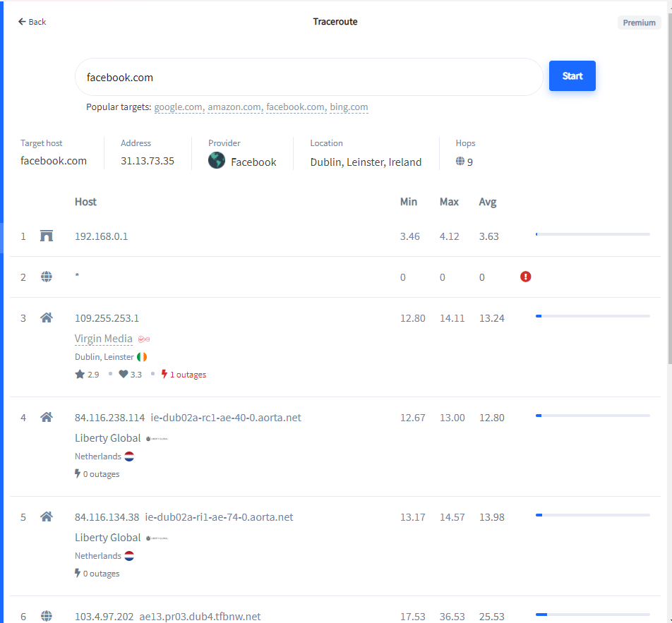Click max value 36.53 for hop 6
Image resolution: width=672 pixels, height=623 pixels.
(452, 617)
